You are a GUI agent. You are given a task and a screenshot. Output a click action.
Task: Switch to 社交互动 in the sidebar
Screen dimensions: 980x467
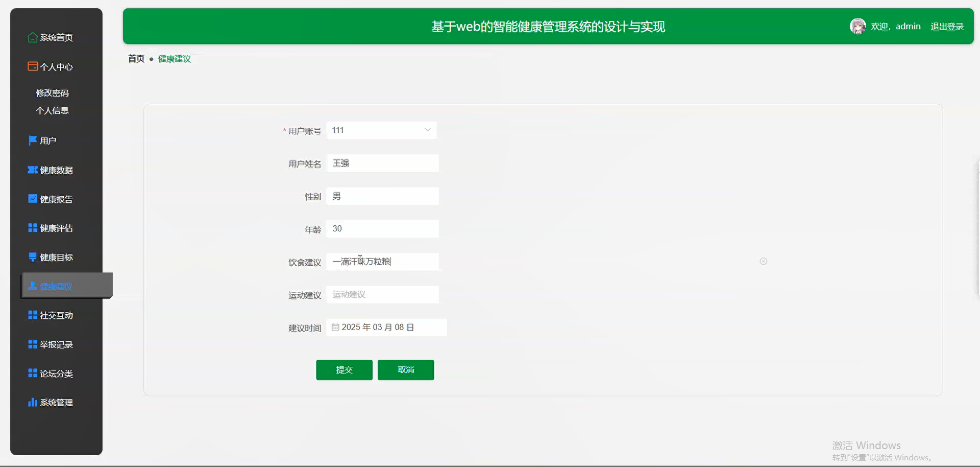(56, 315)
